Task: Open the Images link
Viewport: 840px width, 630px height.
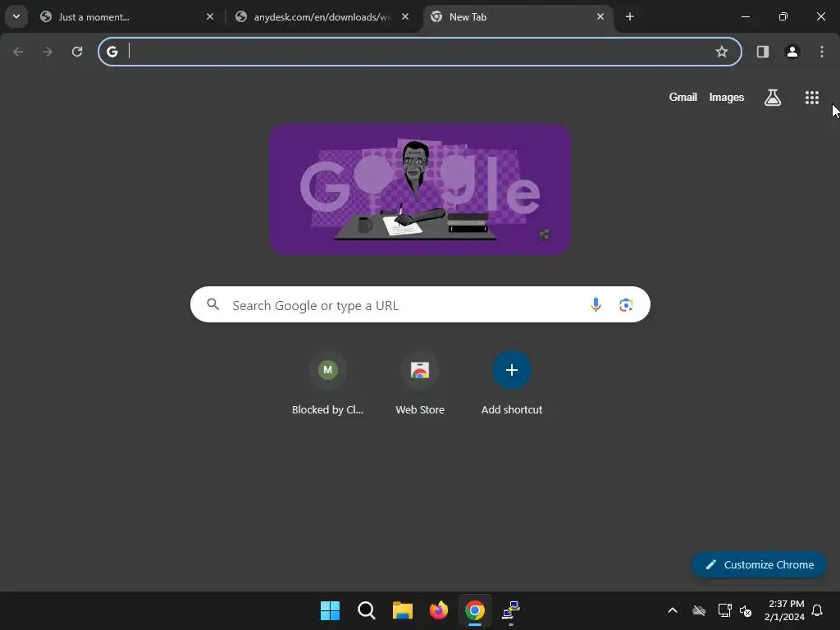Action: pos(727,98)
